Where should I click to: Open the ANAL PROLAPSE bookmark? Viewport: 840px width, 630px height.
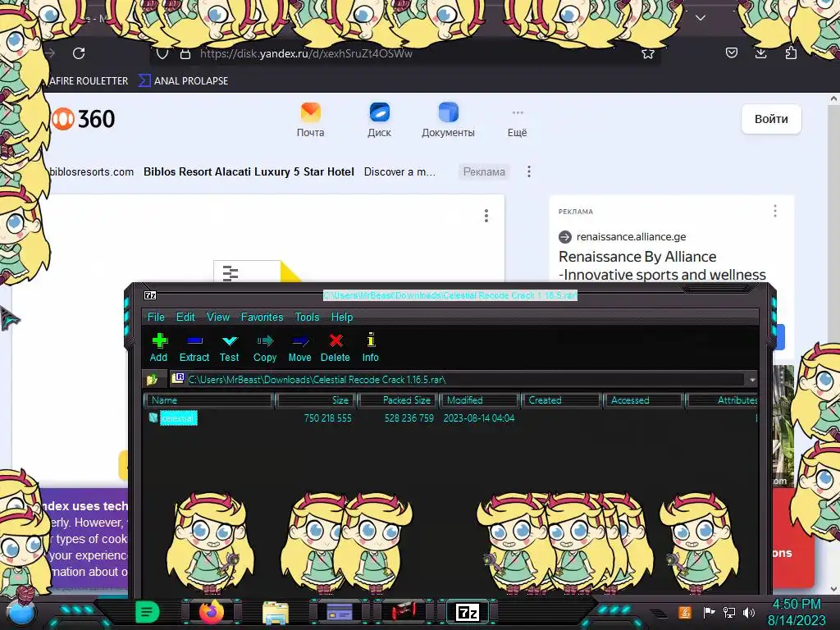click(x=183, y=81)
